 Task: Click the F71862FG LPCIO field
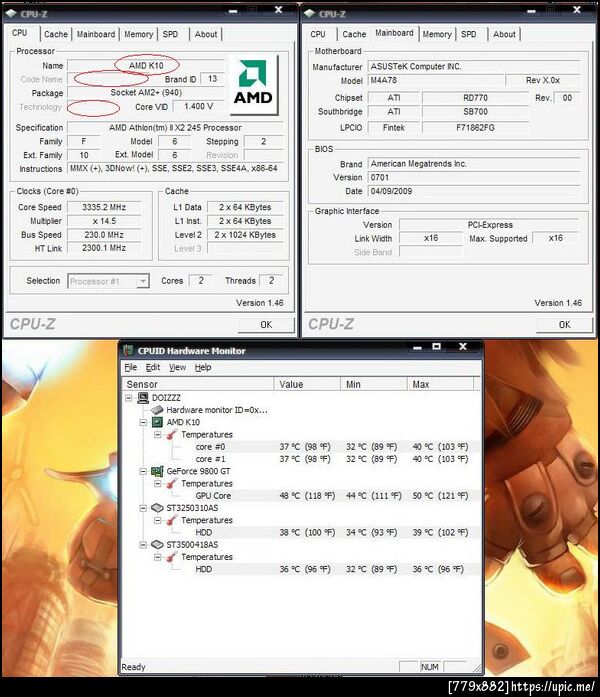(475, 128)
